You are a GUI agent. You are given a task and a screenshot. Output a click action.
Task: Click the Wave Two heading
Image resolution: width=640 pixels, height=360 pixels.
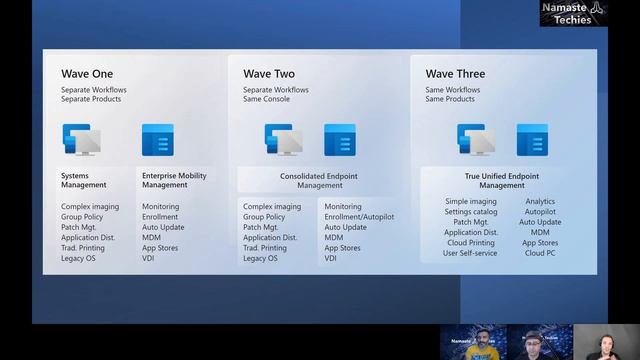pos(269,74)
